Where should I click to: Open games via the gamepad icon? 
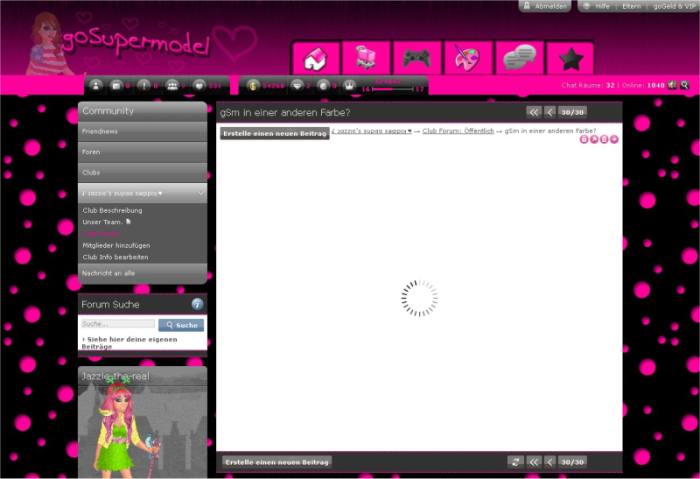[417, 58]
